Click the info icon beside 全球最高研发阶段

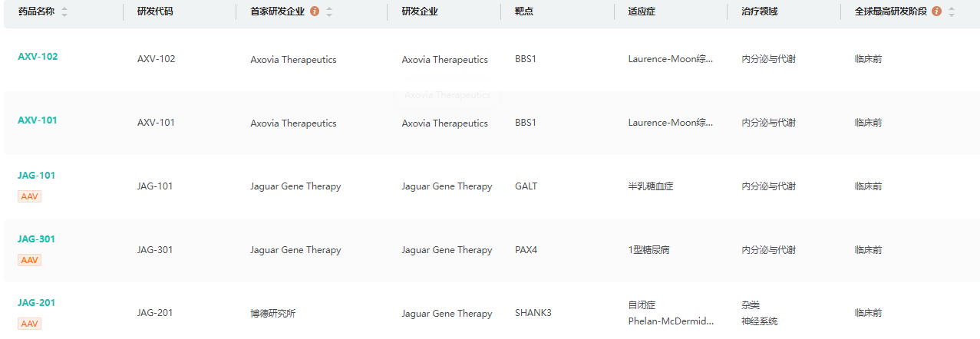[936, 12]
